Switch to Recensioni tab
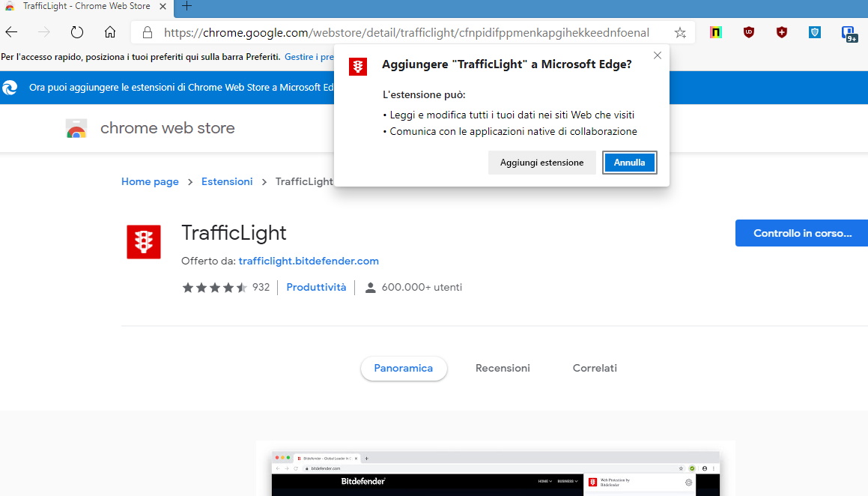 tap(503, 368)
